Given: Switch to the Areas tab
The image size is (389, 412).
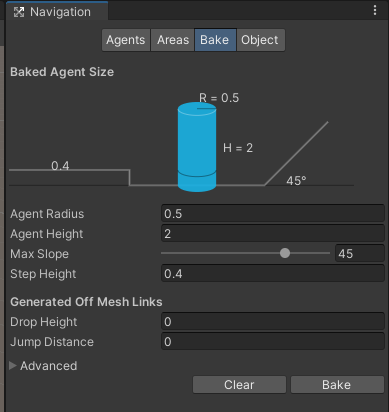Looking at the screenshot, I should (173, 40).
